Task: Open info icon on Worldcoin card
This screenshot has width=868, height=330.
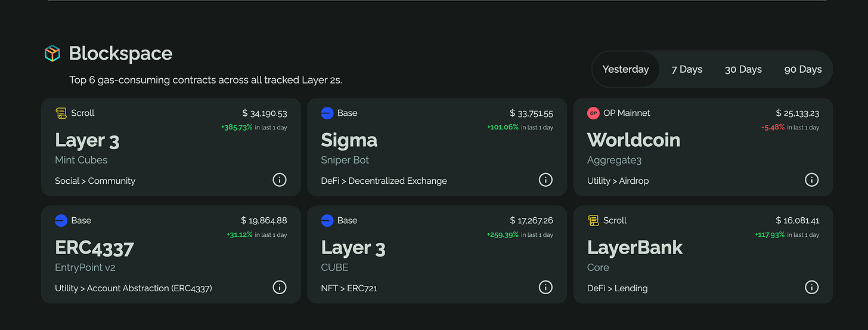Action: 811,180
